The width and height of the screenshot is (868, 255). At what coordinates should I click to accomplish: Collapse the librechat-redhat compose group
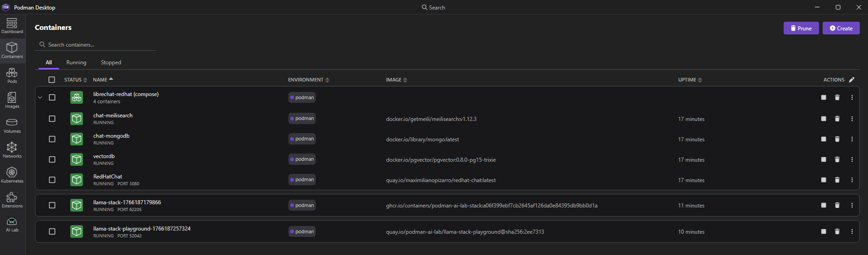pos(40,97)
